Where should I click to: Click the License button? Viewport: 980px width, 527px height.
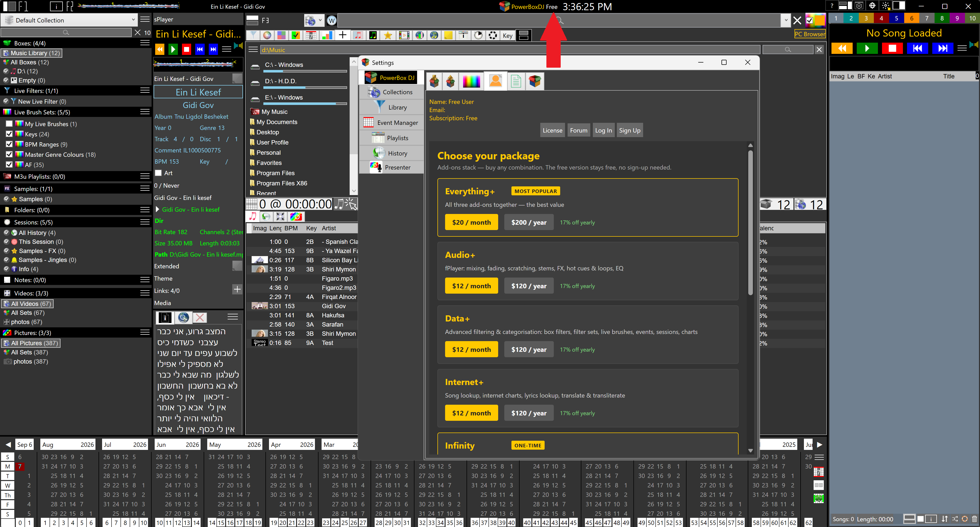pyautogui.click(x=552, y=130)
